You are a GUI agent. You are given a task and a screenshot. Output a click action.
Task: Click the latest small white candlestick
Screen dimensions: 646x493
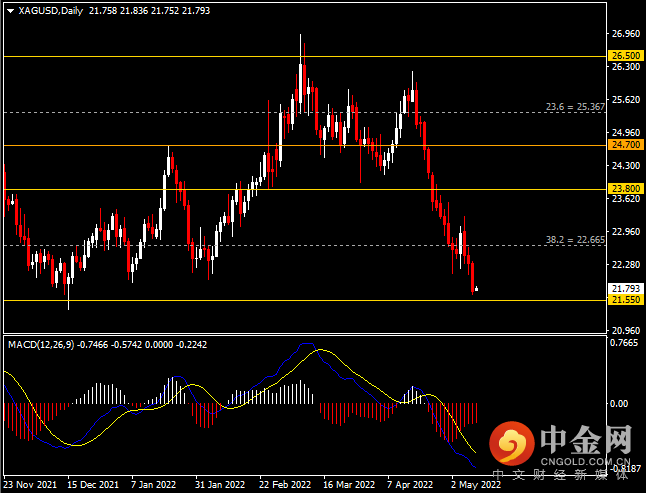coord(477,289)
